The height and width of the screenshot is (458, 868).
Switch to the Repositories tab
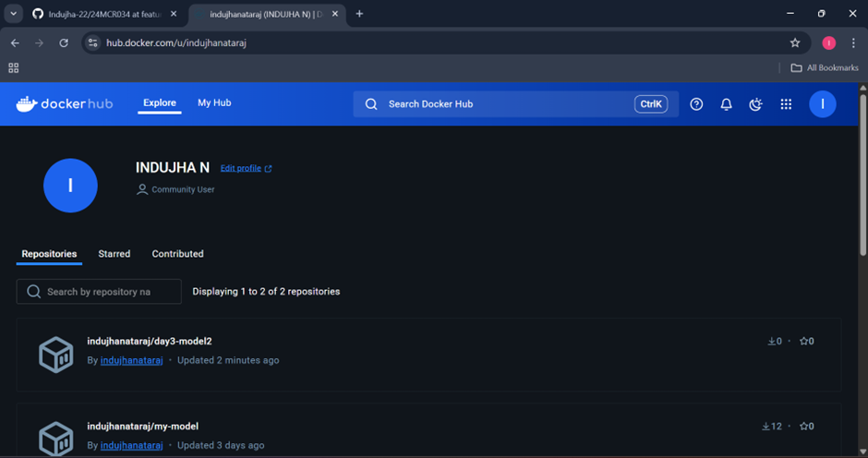(x=49, y=254)
